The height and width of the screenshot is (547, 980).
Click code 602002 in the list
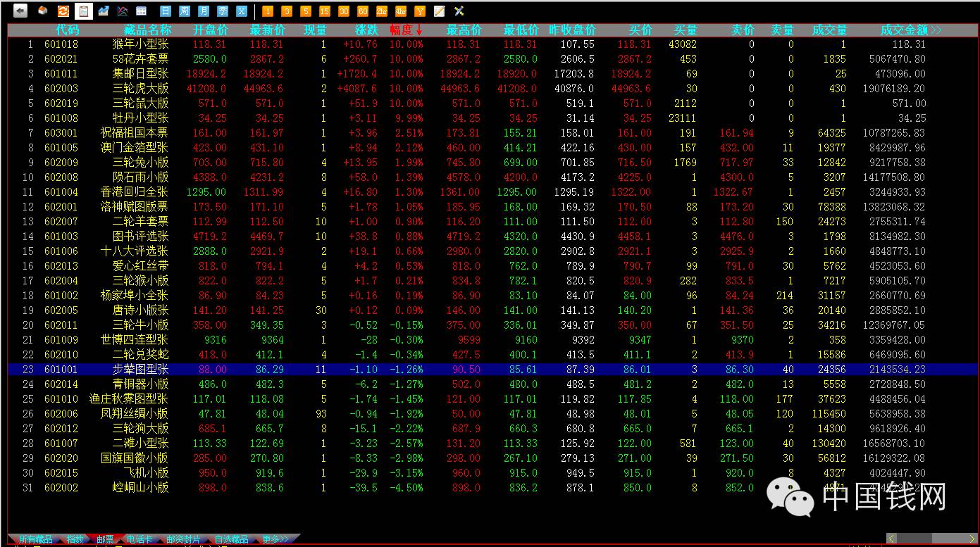pos(61,488)
